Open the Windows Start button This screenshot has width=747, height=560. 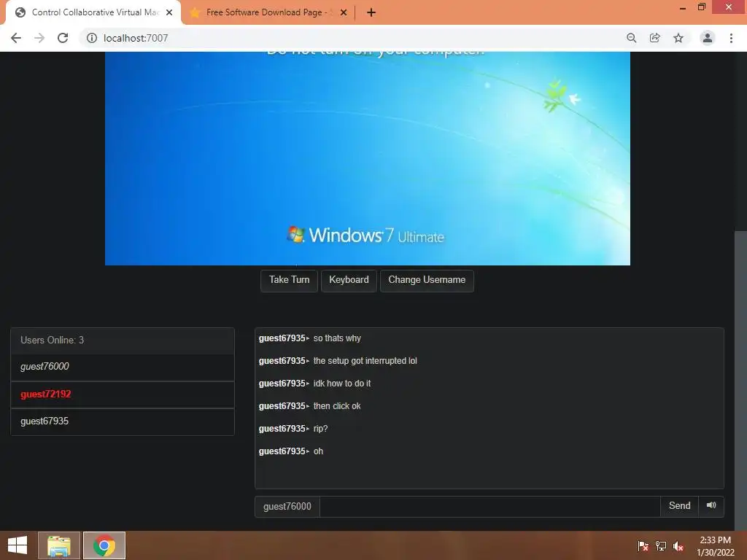[18, 545]
